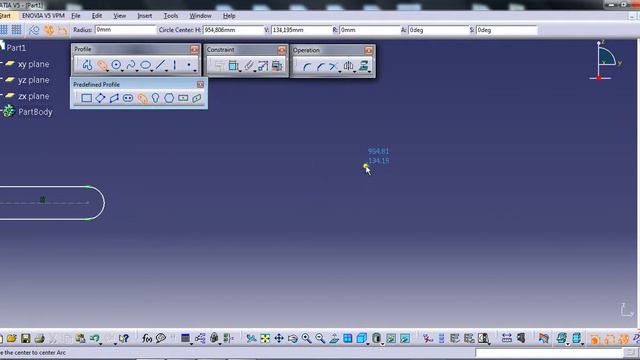
Task: Select the Parallelogram predefined profile
Action: [x=114, y=98]
